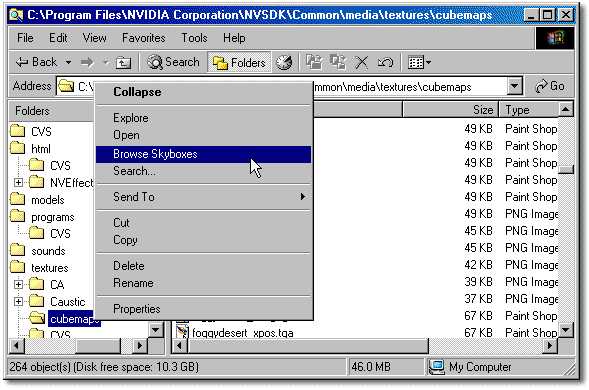Select Browse Skyboxes menu entry
Image resolution: width=589 pixels, height=390 pixels.
coord(204,154)
